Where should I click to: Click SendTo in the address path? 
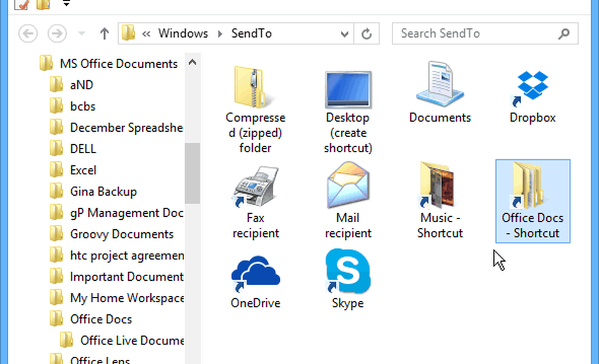(x=252, y=34)
